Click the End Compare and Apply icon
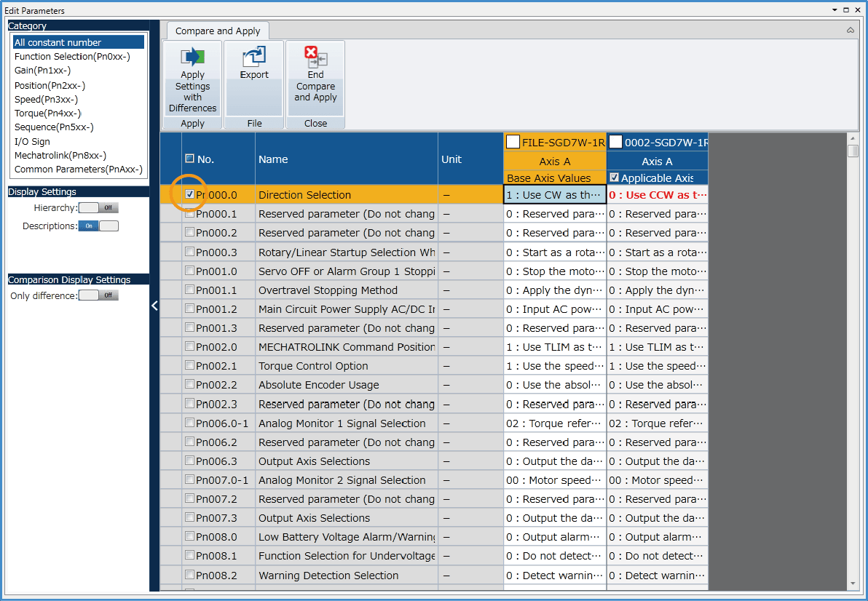The width and height of the screenshot is (868, 601). (315, 57)
